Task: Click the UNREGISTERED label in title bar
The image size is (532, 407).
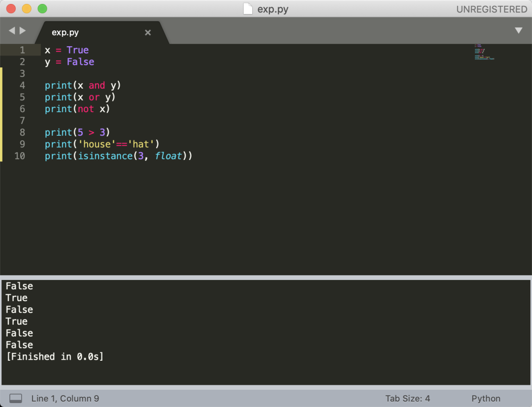Action: (x=491, y=9)
